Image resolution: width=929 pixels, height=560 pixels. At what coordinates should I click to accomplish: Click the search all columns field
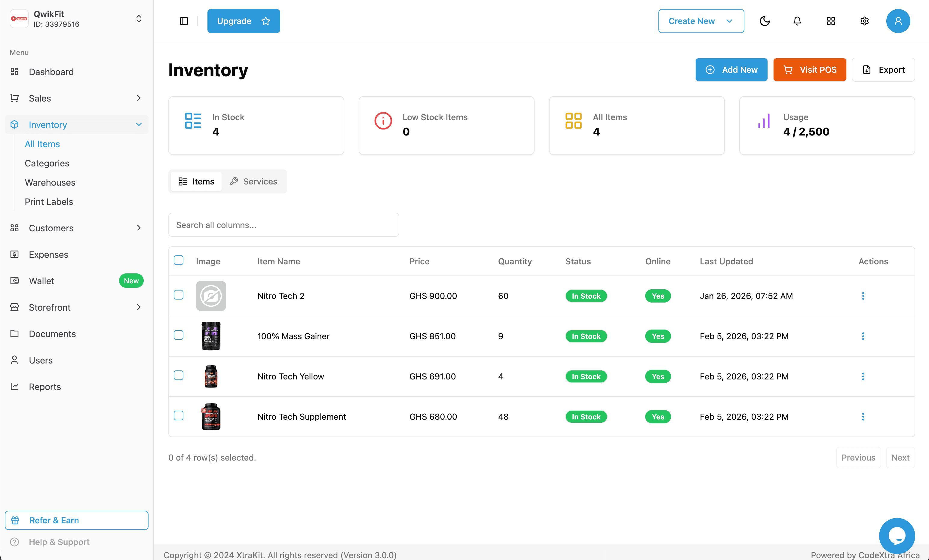click(x=283, y=225)
